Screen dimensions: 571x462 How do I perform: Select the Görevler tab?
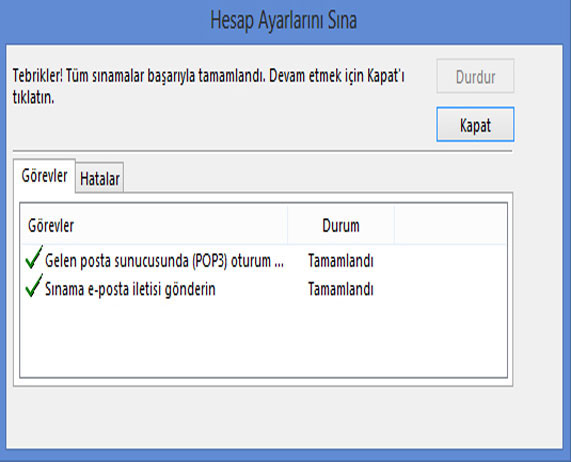pos(44,175)
